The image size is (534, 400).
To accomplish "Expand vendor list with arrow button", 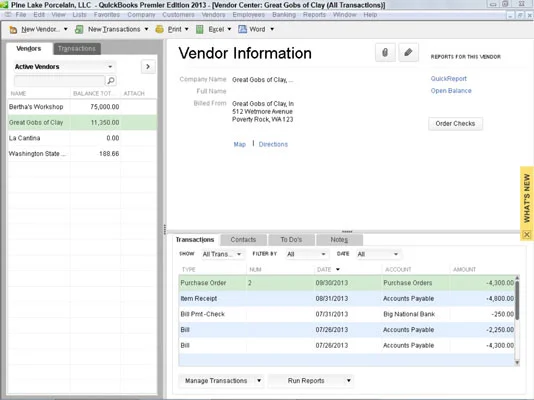I will (148, 67).
